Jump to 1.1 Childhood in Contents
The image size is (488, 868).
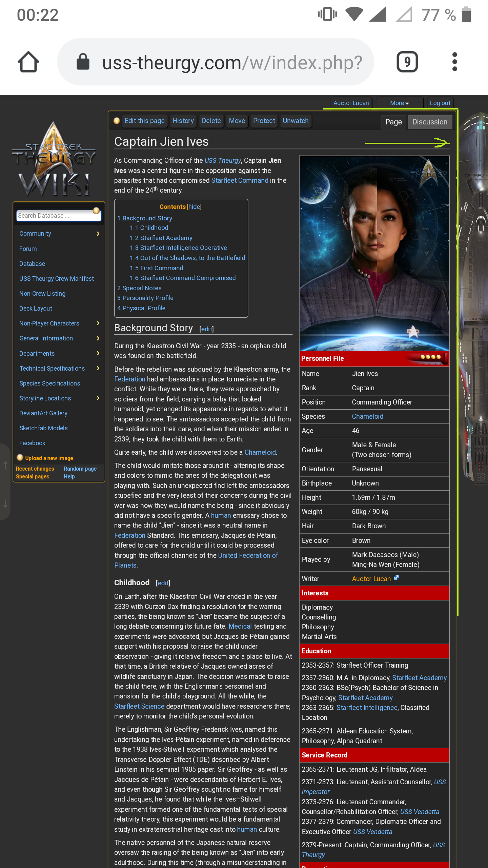coord(149,228)
